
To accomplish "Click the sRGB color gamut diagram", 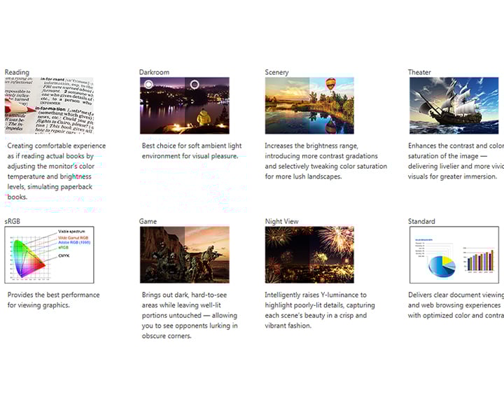I will 49,255.
